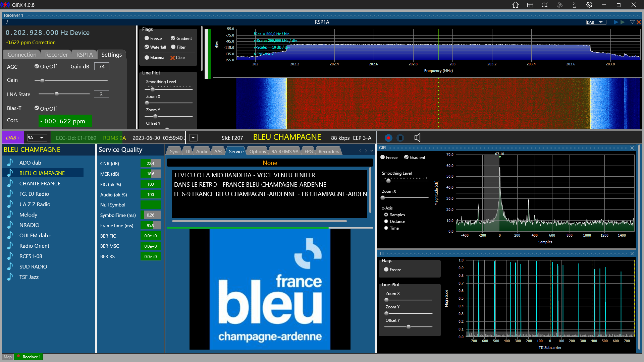Click the DAB+ mode badge
The height and width of the screenshot is (362, 644).
tap(13, 138)
